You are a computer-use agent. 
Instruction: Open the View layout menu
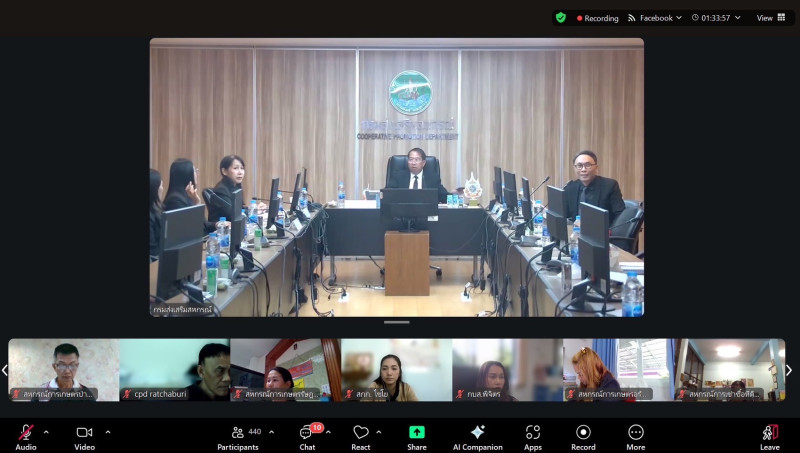tap(769, 18)
